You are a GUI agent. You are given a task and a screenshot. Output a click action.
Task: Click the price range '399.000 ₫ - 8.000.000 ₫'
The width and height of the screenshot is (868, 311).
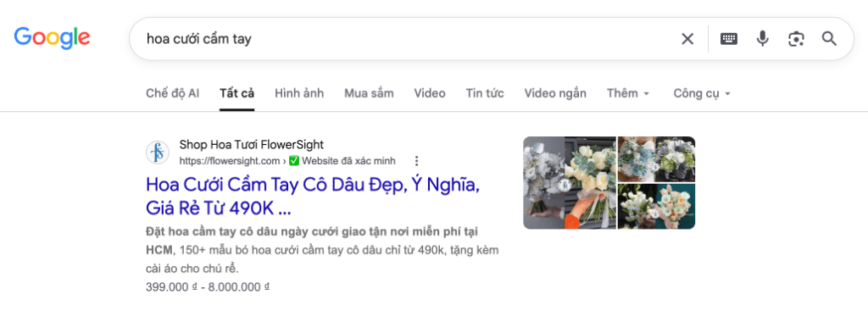[208, 287]
